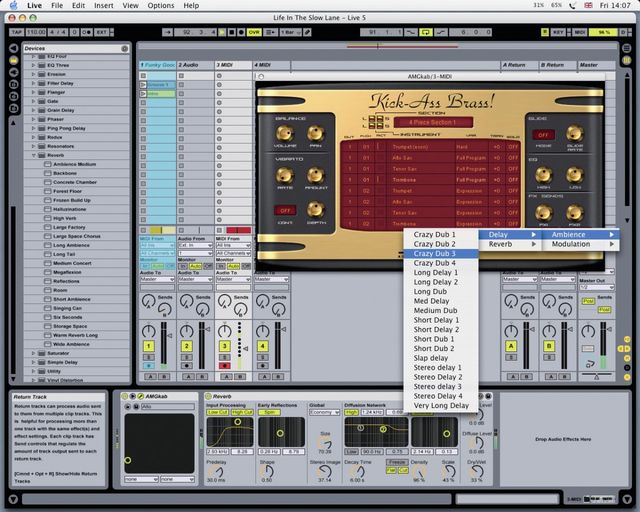The width and height of the screenshot is (640, 512).
Task: Click the computer MIDI keyboard toggle beside KEY
Action: tap(544, 32)
